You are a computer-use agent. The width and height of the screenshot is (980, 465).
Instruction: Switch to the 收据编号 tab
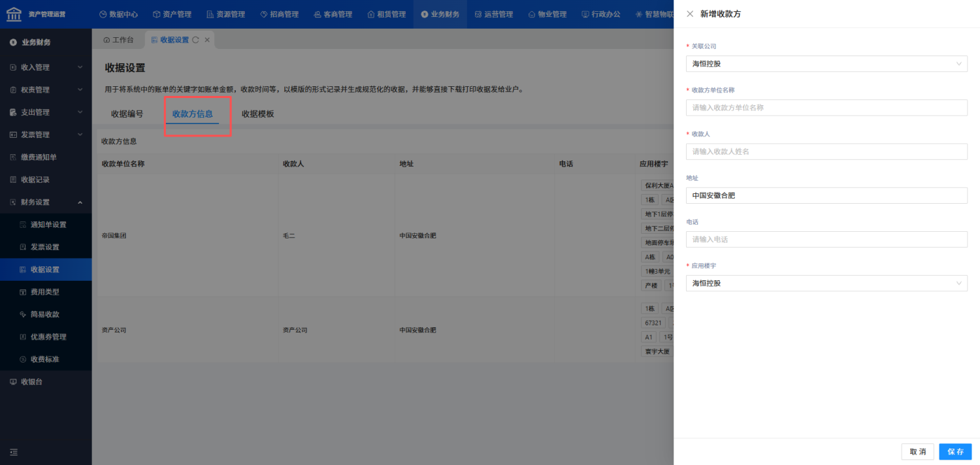click(127, 114)
